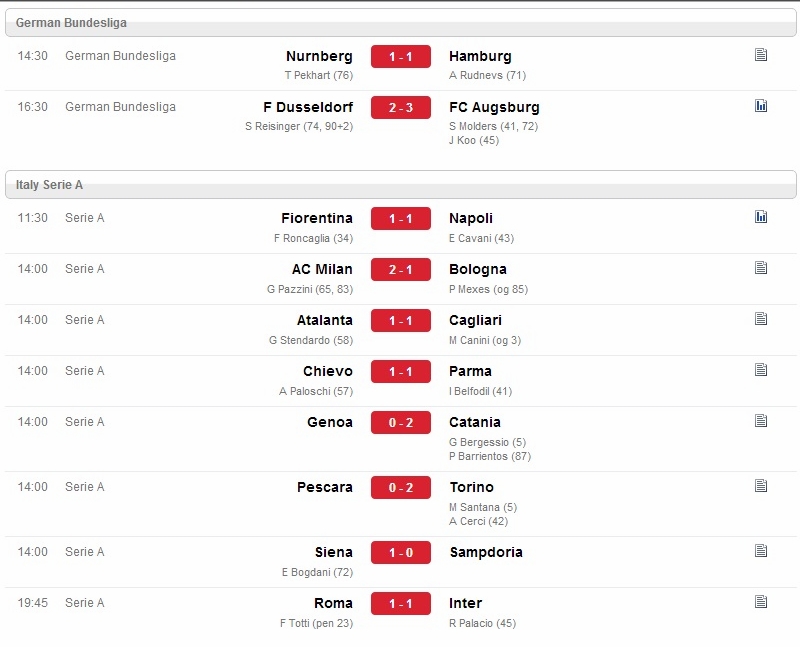
Task: Click the 2 - 3 score for Dusseldorf match
Action: (x=401, y=108)
